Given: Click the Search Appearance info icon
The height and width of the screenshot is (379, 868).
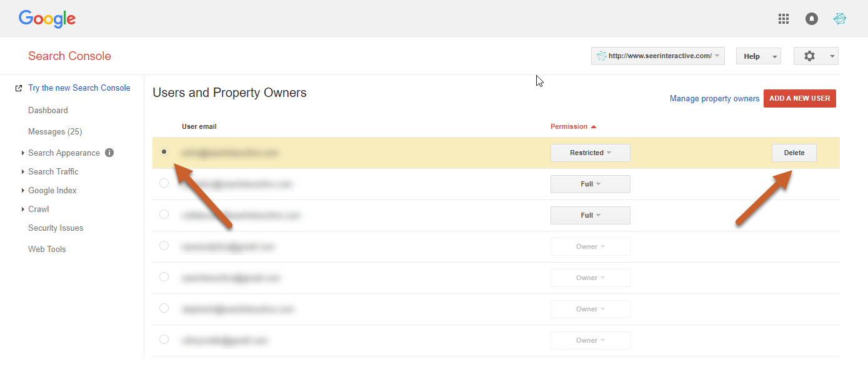Looking at the screenshot, I should point(109,153).
